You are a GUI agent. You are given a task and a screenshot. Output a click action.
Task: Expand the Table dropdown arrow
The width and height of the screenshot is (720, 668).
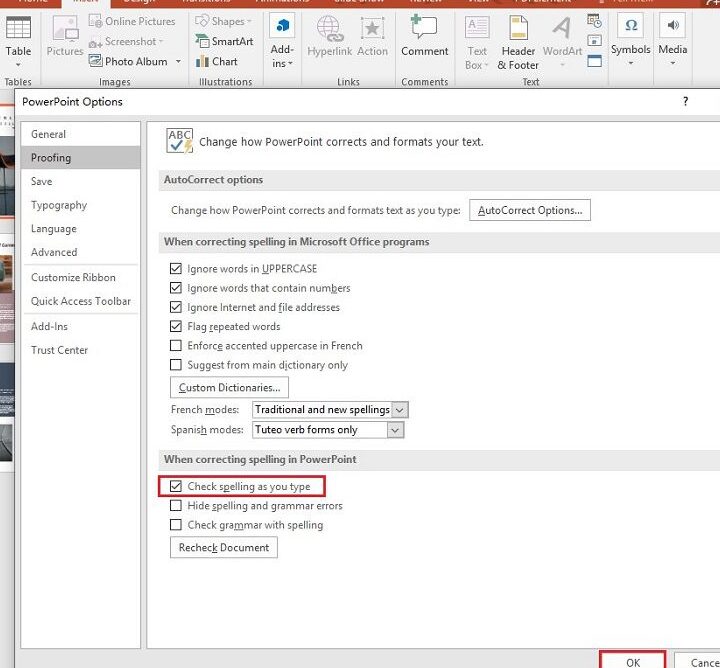click(18, 65)
